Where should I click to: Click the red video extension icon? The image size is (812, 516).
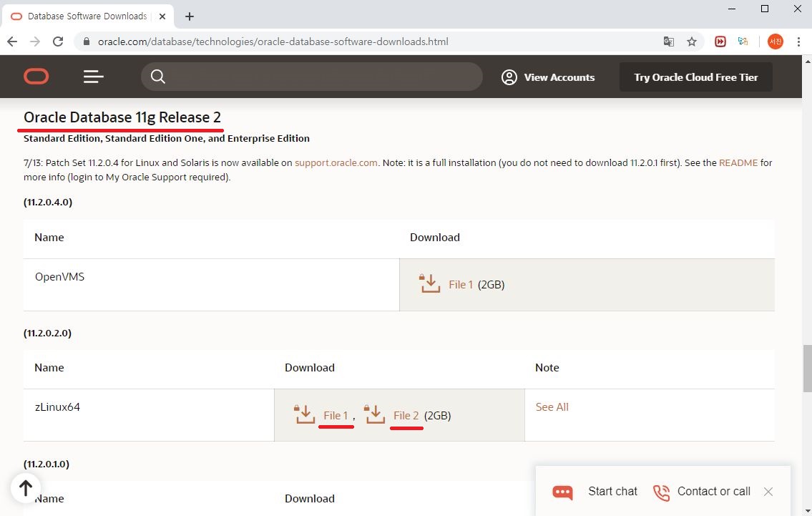[x=720, y=42]
